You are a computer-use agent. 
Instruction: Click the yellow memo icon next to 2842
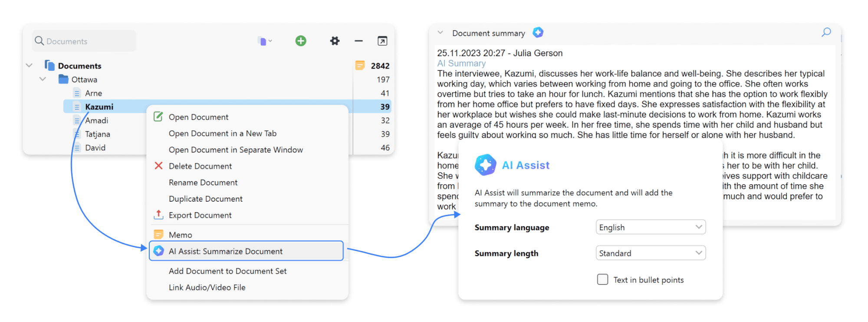pos(360,66)
